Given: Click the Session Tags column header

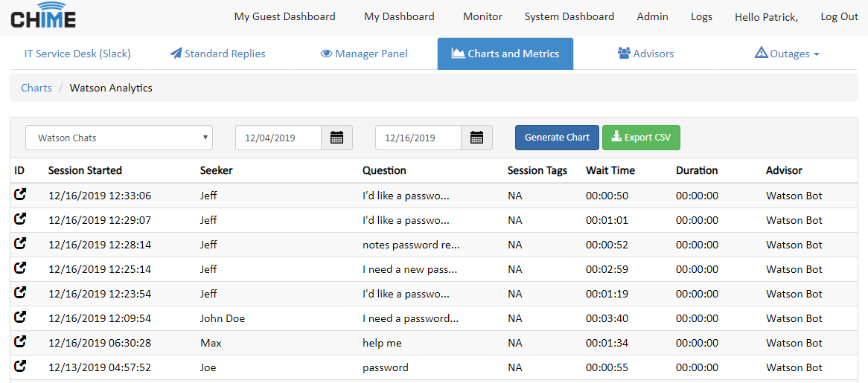Looking at the screenshot, I should coord(537,171).
